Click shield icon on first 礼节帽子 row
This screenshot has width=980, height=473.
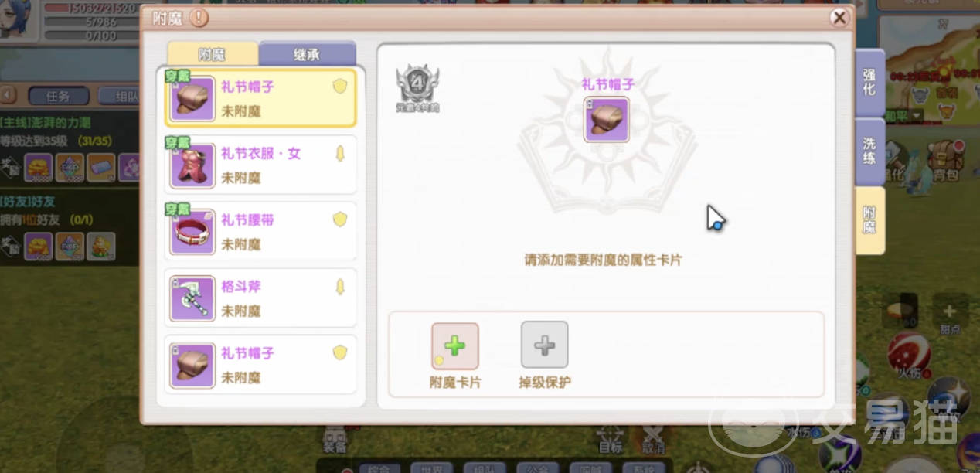(340, 86)
